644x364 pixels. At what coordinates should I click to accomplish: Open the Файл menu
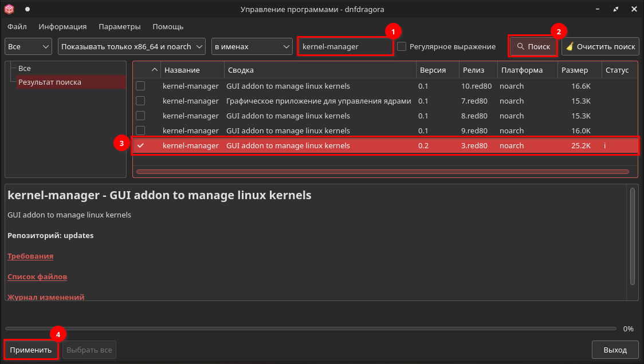[x=17, y=26]
